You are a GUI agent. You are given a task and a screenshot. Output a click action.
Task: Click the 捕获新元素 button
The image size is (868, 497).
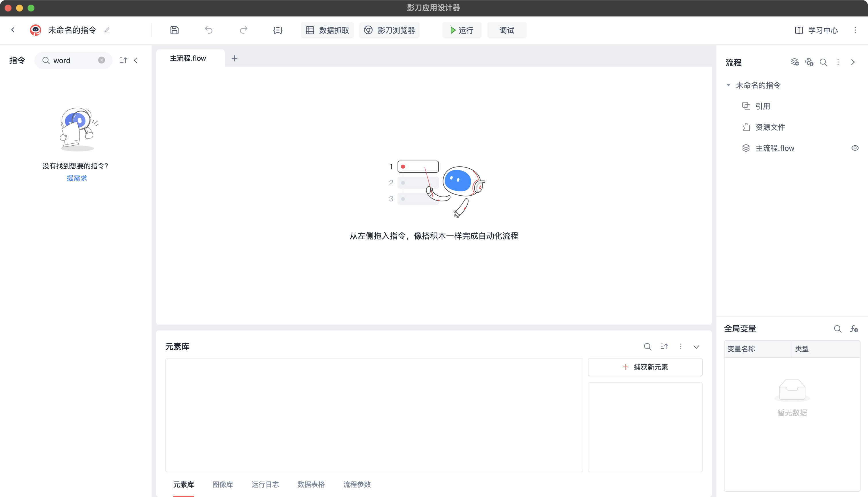point(645,367)
